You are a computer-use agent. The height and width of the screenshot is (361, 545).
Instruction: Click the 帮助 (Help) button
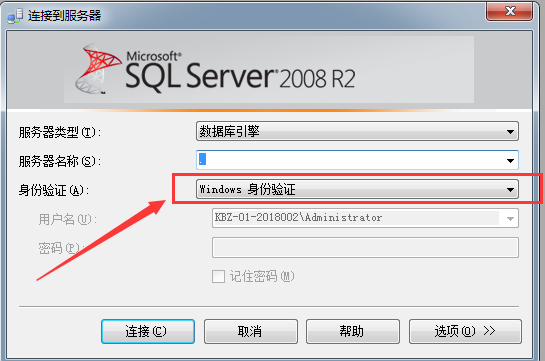(352, 331)
